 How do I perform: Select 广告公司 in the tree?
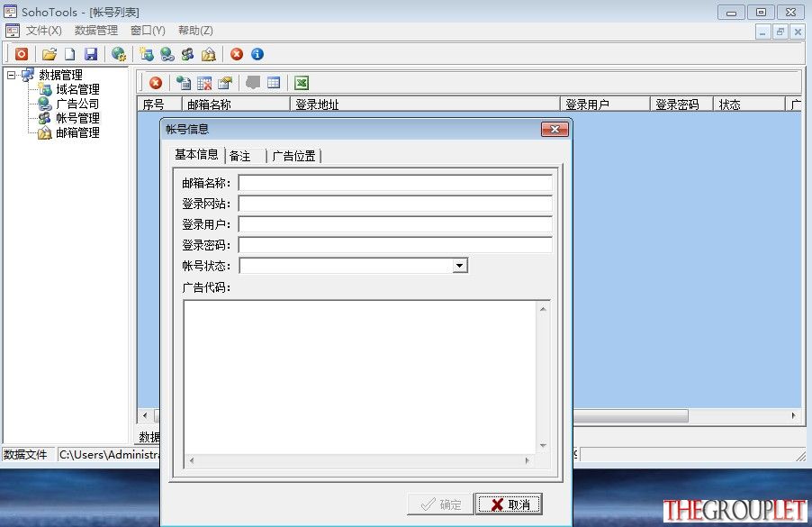[x=77, y=104]
